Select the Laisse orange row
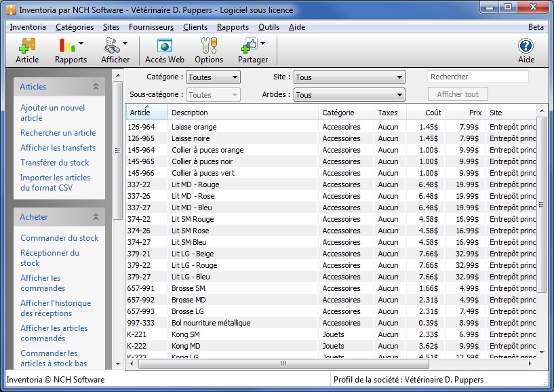The image size is (554, 392). point(332,127)
